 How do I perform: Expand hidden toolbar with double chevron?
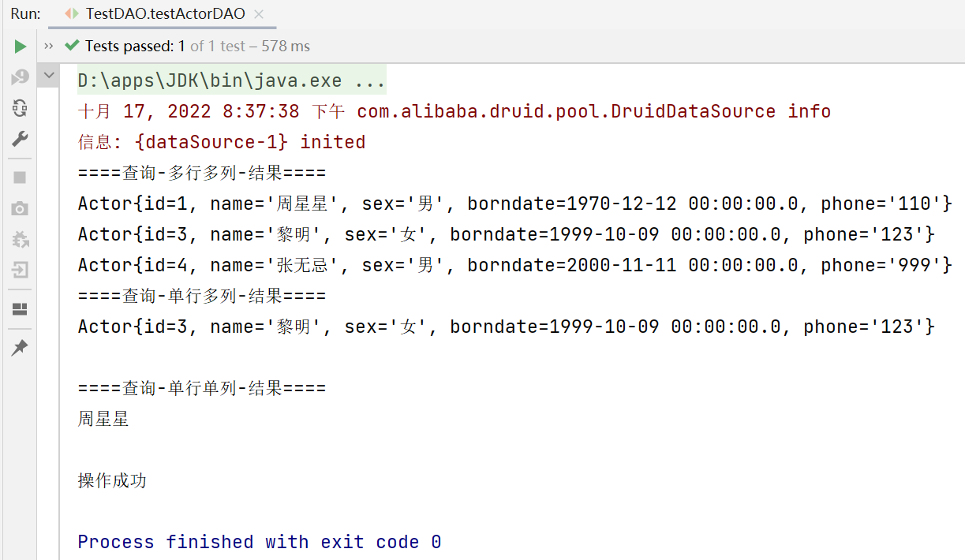(x=50, y=46)
